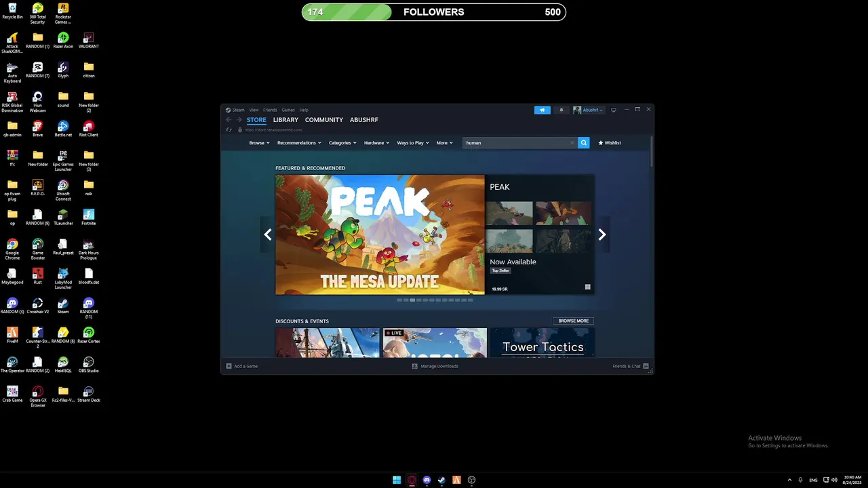Viewport: 868px width, 488px height.
Task: Select the Razer Cortex desktop icon
Action: [x=88, y=335]
